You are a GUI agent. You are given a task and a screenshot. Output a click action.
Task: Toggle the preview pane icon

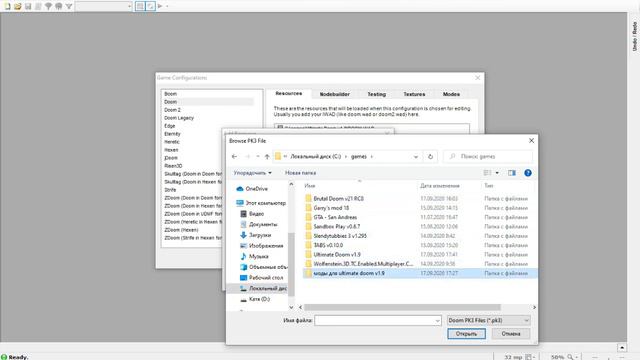click(x=512, y=173)
